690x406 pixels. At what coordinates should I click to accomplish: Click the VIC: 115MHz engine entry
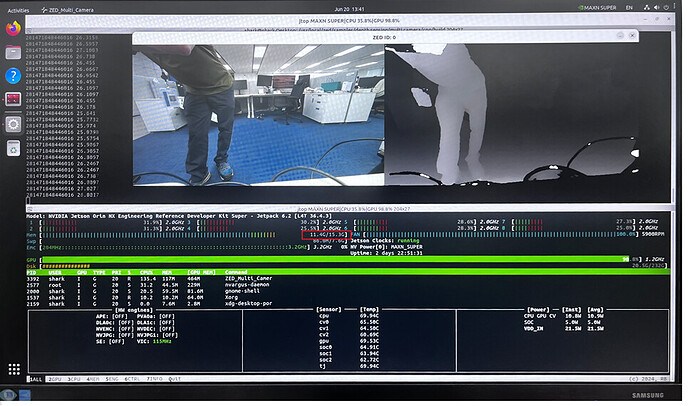(x=154, y=341)
